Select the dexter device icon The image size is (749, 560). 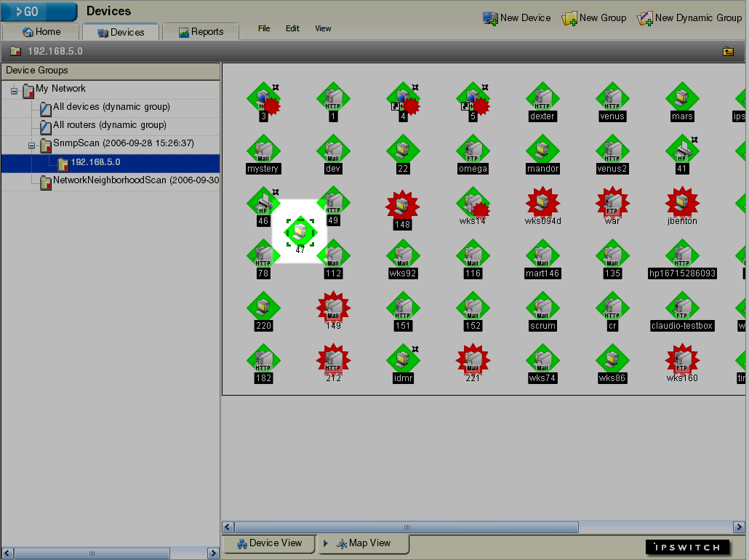pyautogui.click(x=542, y=102)
